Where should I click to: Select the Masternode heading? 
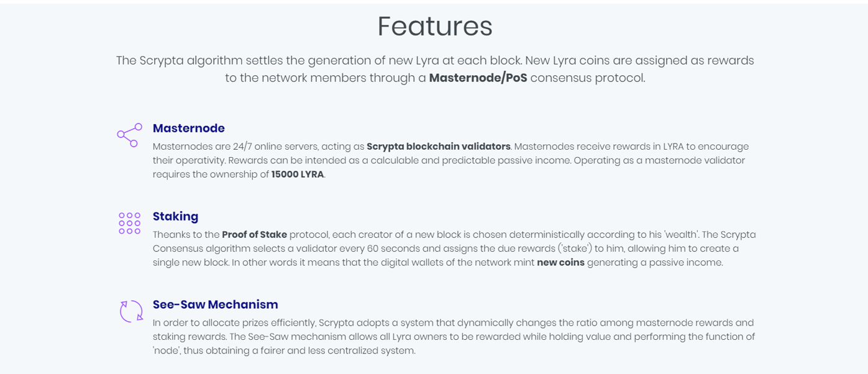pyautogui.click(x=189, y=128)
